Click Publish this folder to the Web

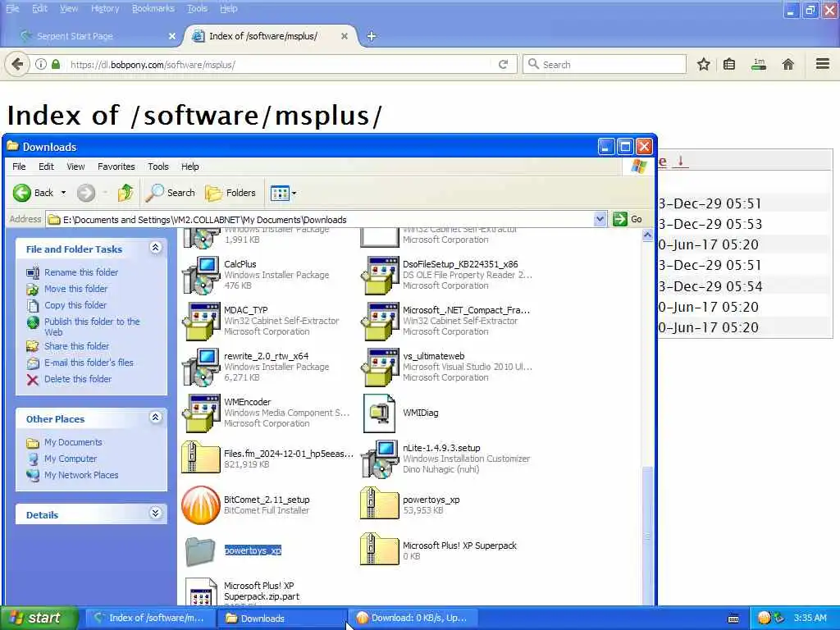(92, 326)
